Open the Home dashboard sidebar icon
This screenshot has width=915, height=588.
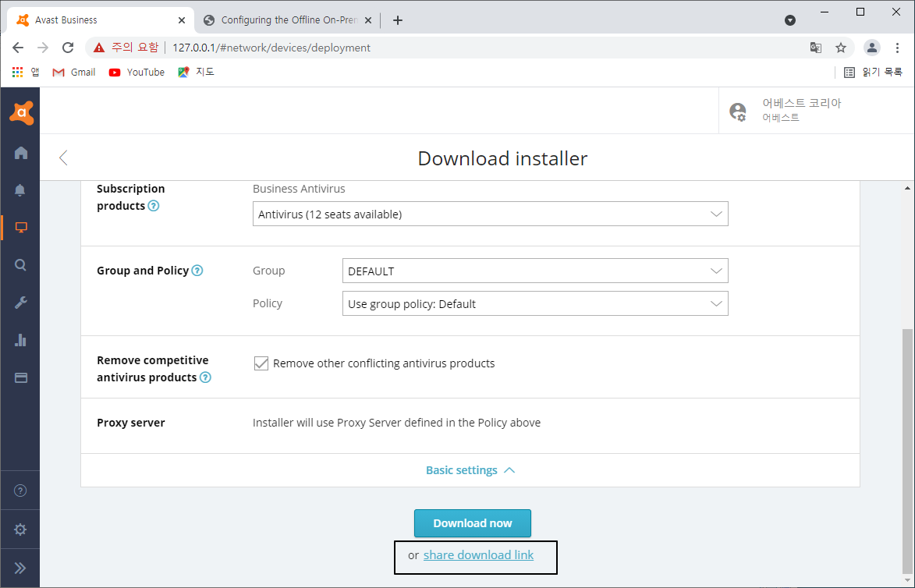(21, 153)
